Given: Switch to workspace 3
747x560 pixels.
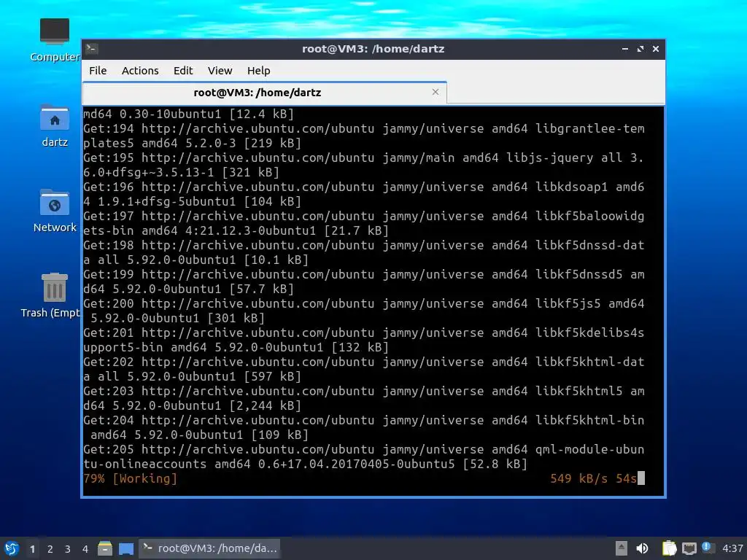Looking at the screenshot, I should coord(68,549).
